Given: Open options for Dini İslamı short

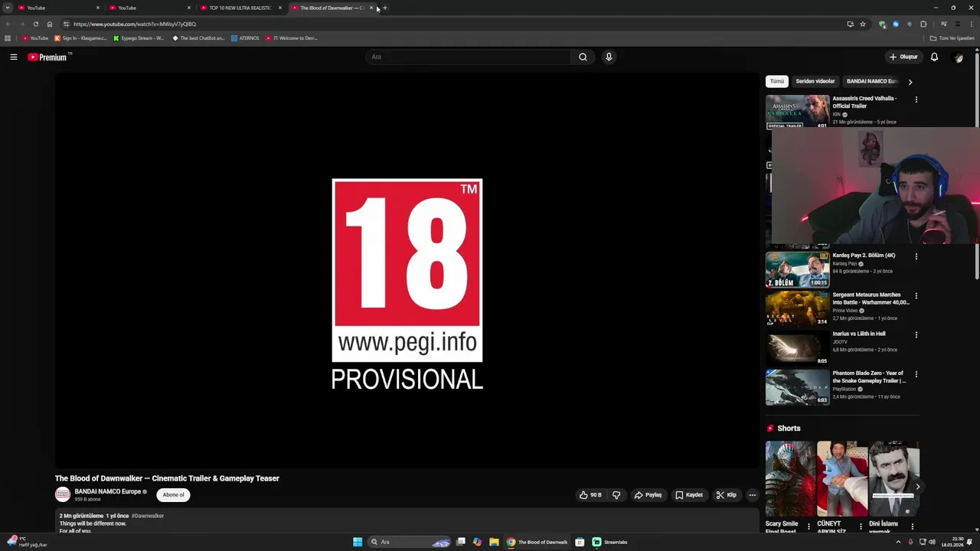Looking at the screenshot, I should coord(912,527).
